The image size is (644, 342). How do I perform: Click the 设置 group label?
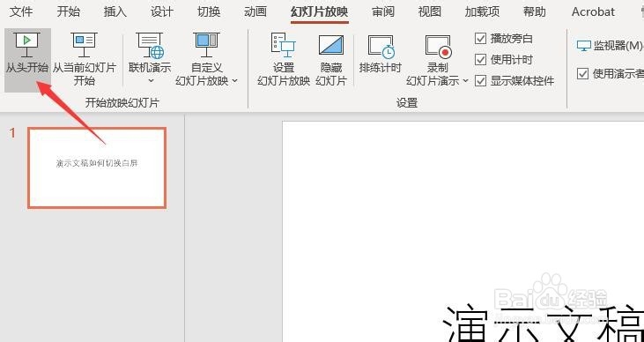[x=407, y=103]
